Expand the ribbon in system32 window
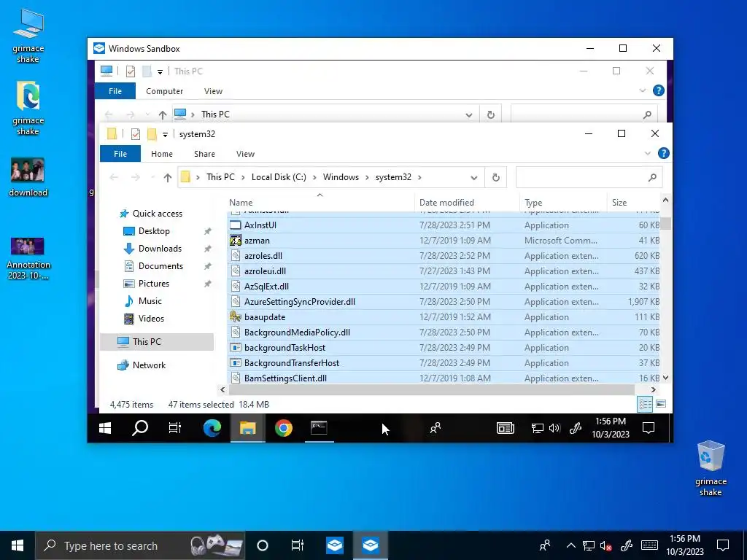 648,153
